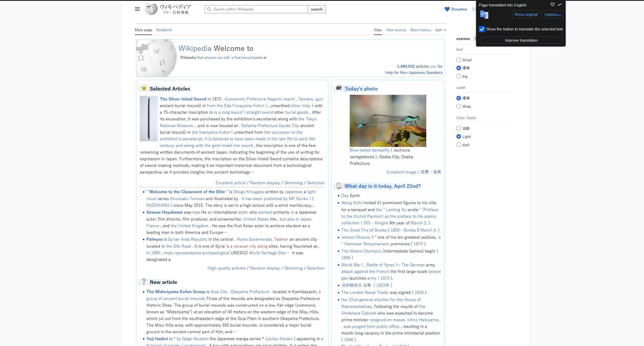
Task: Click the blue Donation heart icon
Action: [447, 9]
